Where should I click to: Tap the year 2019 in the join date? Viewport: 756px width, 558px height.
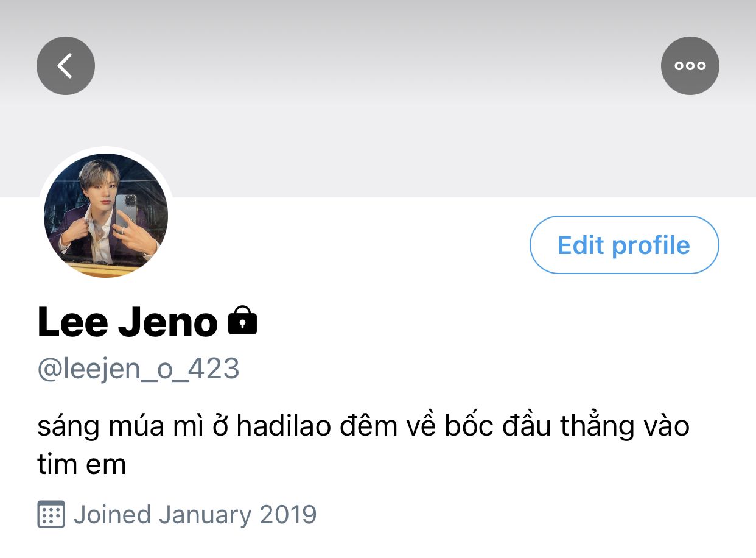pyautogui.click(x=289, y=515)
